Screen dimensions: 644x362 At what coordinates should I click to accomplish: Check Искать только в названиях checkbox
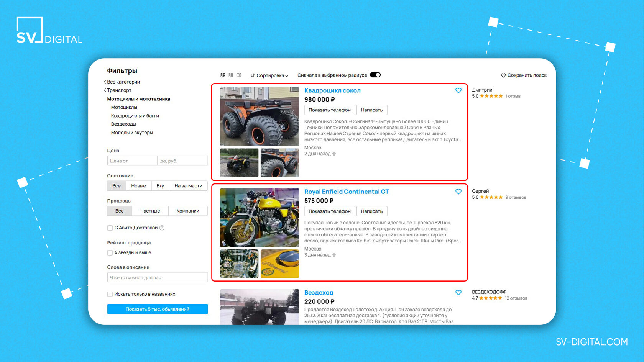110,294
